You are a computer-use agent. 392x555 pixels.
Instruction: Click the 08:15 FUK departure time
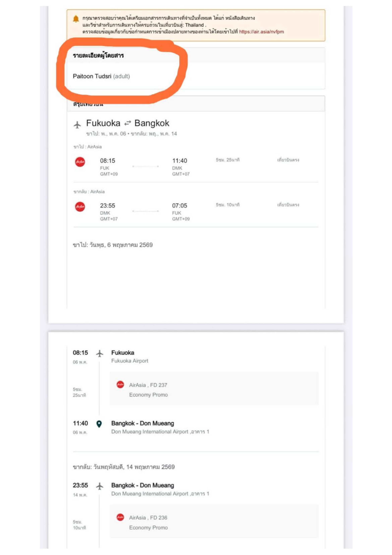point(107,161)
